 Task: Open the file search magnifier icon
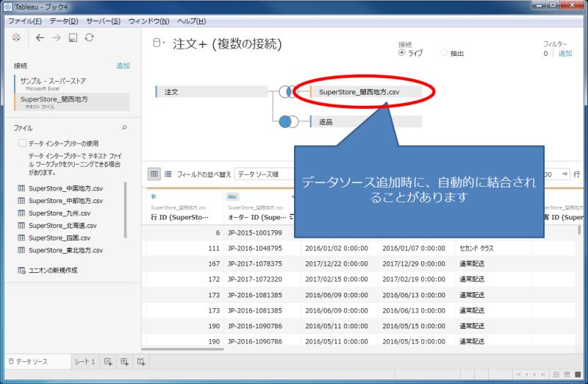pos(124,128)
